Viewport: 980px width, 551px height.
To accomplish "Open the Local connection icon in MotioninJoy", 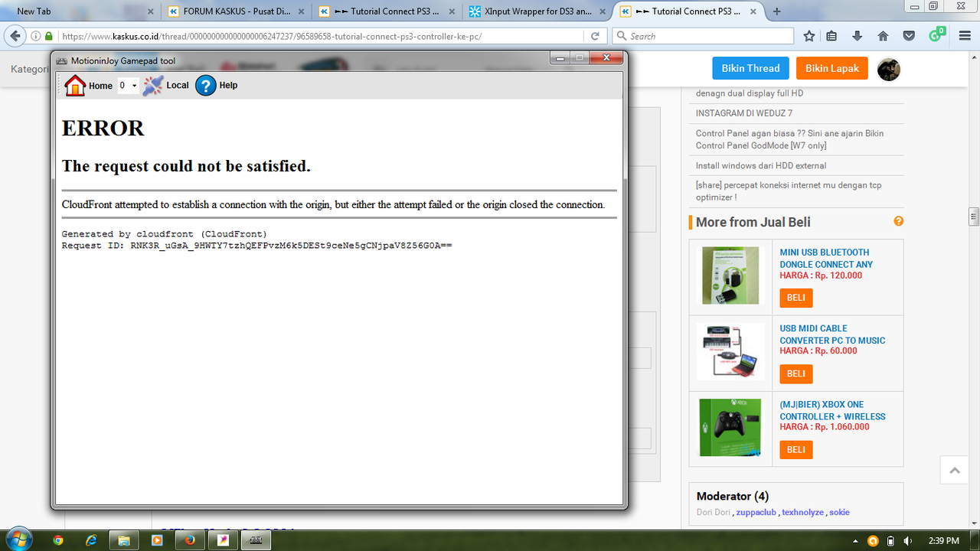I will (x=153, y=86).
